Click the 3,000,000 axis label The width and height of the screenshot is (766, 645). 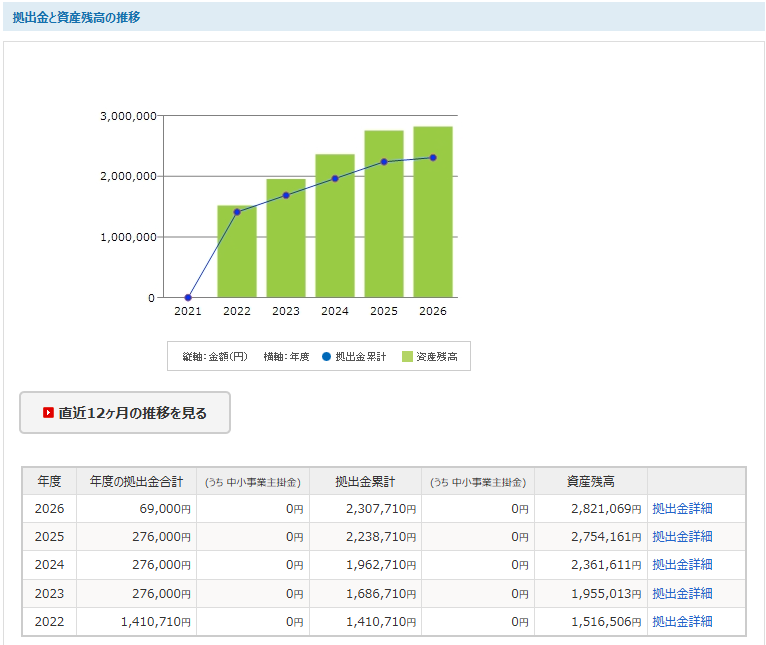(128, 116)
